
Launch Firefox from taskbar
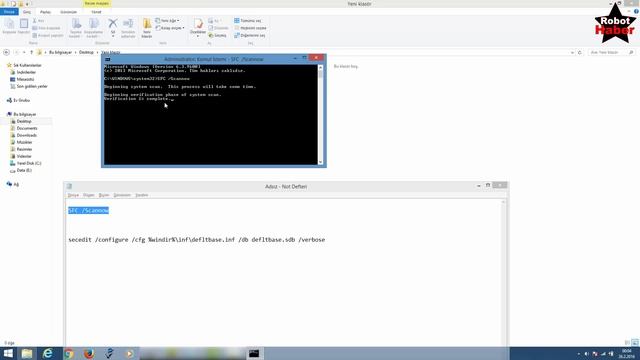pos(89,353)
